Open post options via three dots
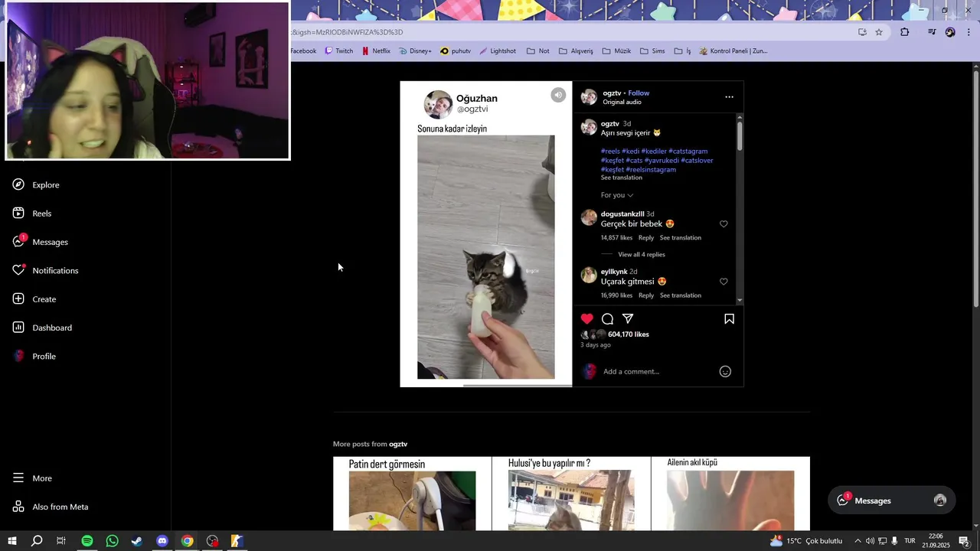 (729, 97)
